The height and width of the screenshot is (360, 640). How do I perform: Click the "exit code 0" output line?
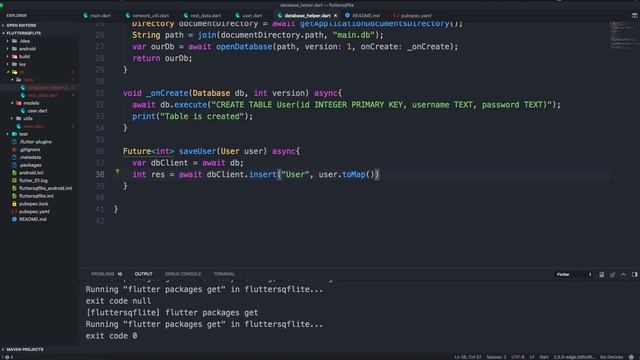(x=111, y=336)
